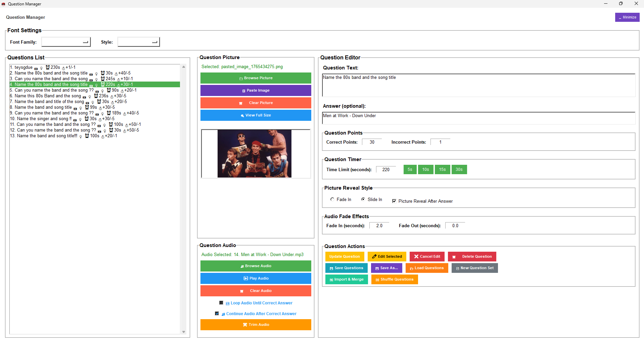
Task: Click the scissors icon on Trim Audio
Action: (245, 325)
